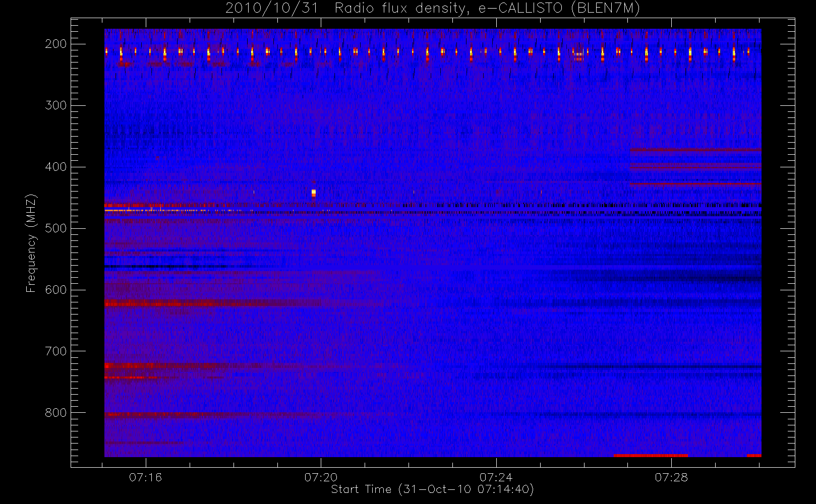Click the 500 frequency tick label
This screenshot has width=816, height=504.
(56, 228)
